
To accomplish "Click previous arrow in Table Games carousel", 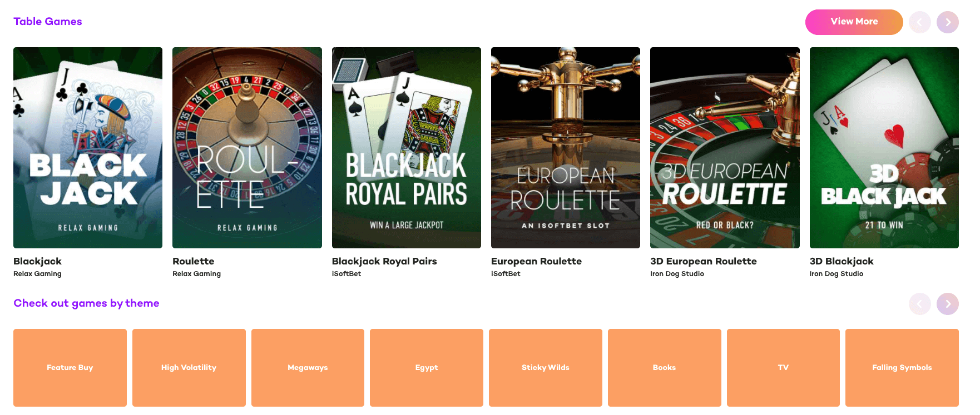I will 920,22.
